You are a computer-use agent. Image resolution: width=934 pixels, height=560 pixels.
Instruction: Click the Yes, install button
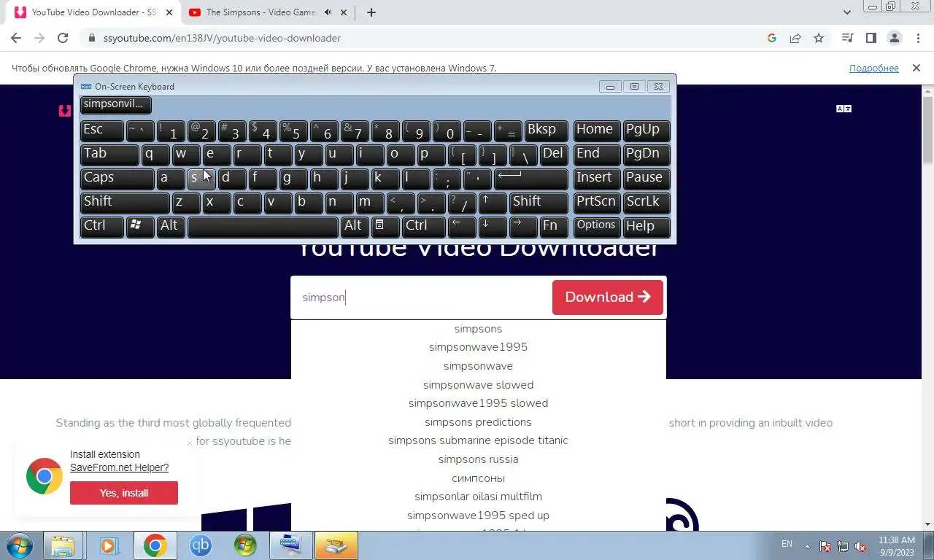(x=124, y=493)
